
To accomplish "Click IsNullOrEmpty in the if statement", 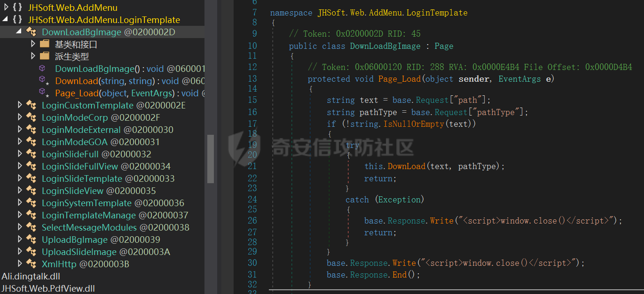I will click(414, 124).
